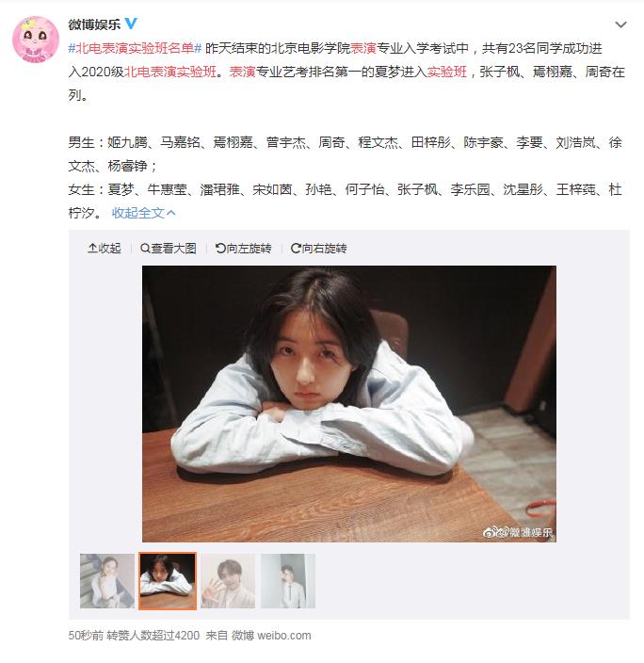Open the 微博娱乐 account name
Image resolution: width=644 pixels, height=663 pixels.
[94, 24]
